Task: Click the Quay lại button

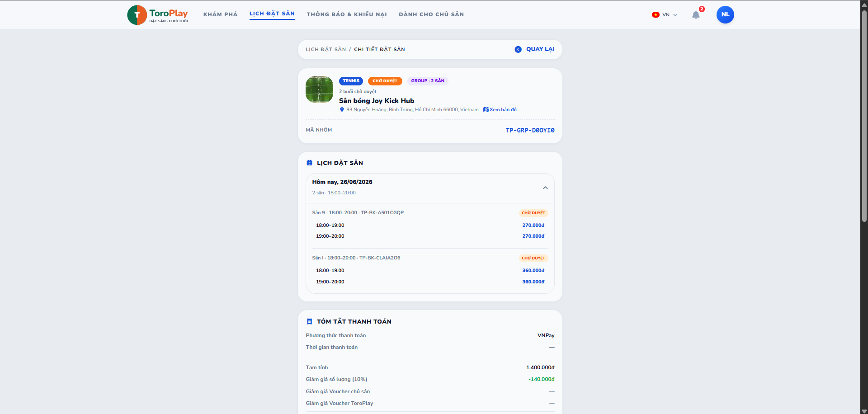Action: tap(535, 49)
